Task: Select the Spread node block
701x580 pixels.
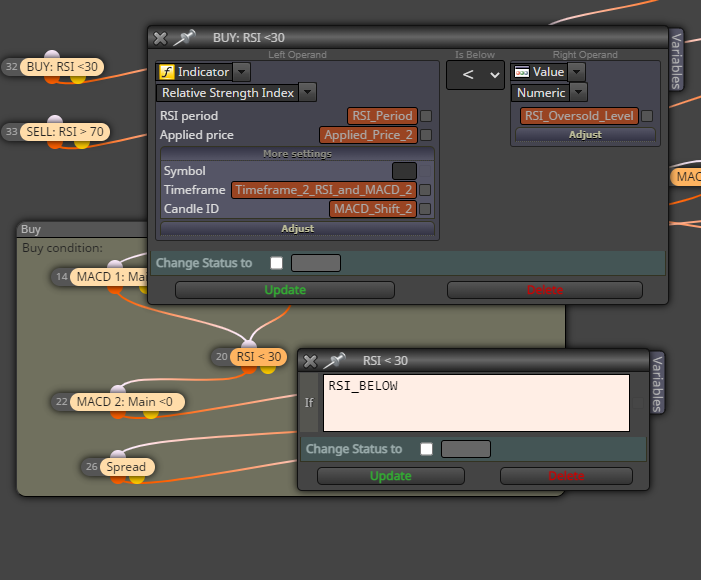Action: [126, 467]
